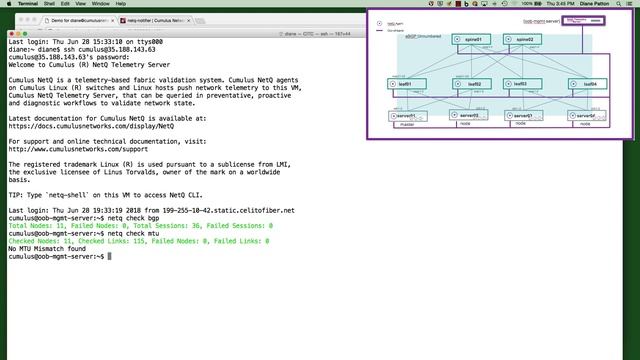Click the leaf02 node in topology diagram
640x360 pixels.
click(x=472, y=84)
